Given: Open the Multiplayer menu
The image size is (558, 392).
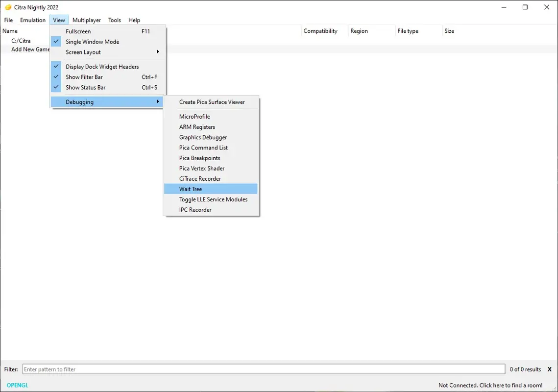Looking at the screenshot, I should point(86,20).
